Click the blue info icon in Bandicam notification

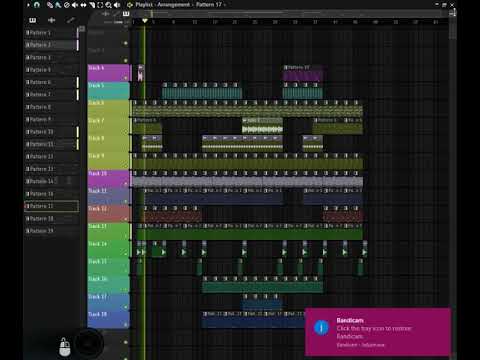321,328
